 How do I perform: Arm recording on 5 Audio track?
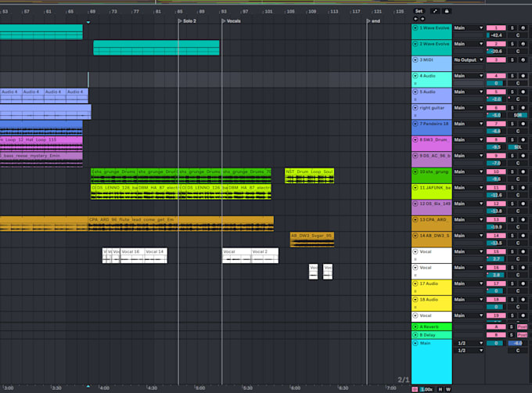tap(523, 92)
